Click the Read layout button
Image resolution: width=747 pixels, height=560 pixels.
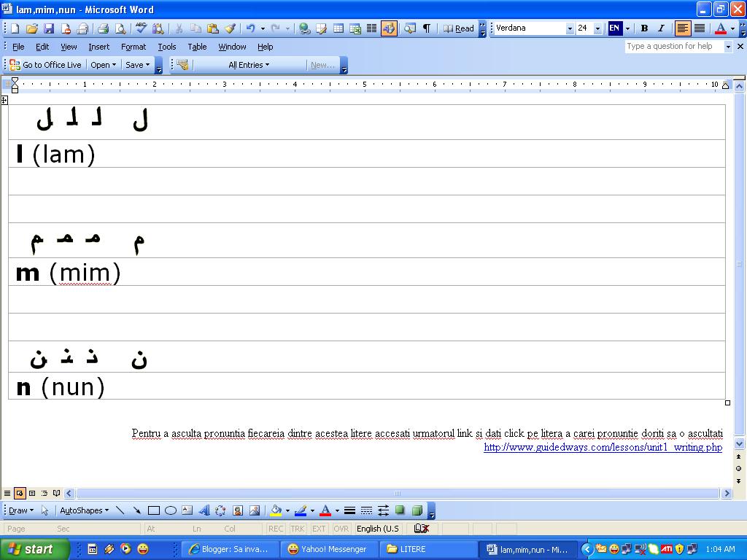point(458,28)
